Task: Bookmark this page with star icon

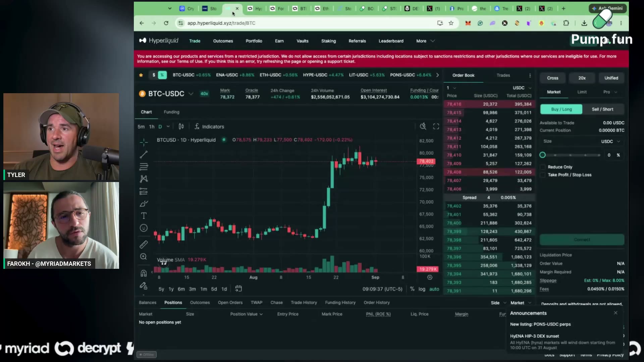Action: 451,23
